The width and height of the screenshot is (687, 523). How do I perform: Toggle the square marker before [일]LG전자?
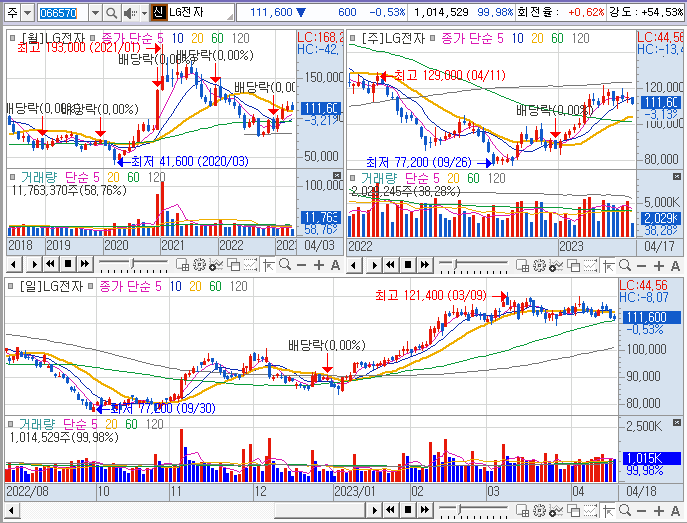tap(11, 286)
